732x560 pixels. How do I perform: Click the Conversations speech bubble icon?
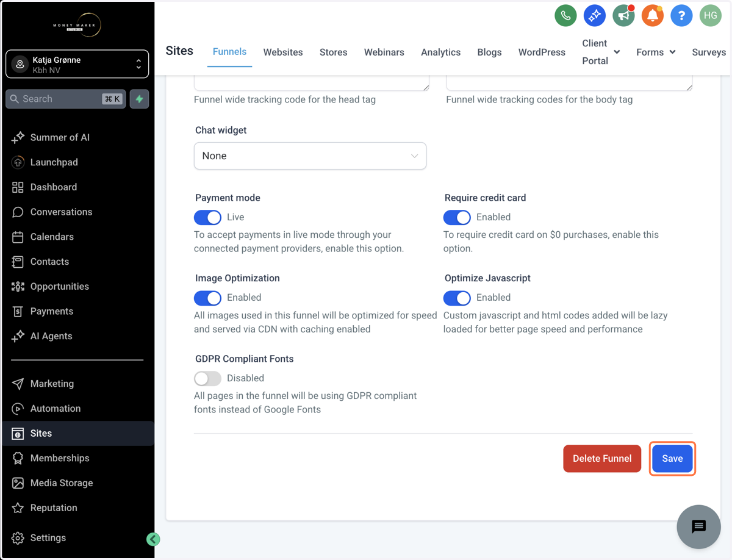point(18,212)
